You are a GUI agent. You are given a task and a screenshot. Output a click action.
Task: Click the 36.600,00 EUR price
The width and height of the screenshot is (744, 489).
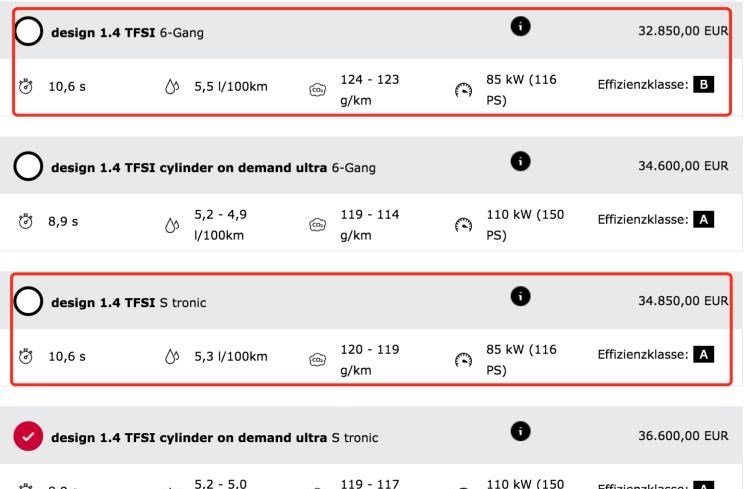tap(683, 436)
